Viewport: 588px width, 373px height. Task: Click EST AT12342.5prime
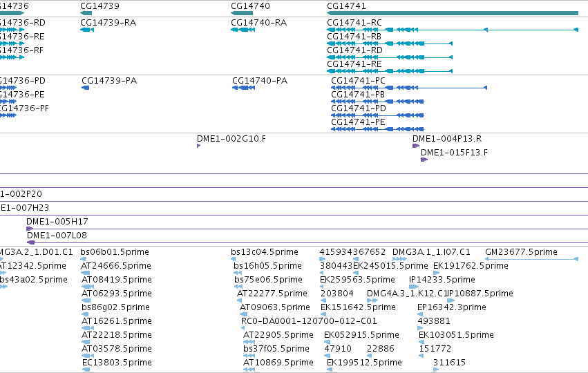(x=33, y=266)
